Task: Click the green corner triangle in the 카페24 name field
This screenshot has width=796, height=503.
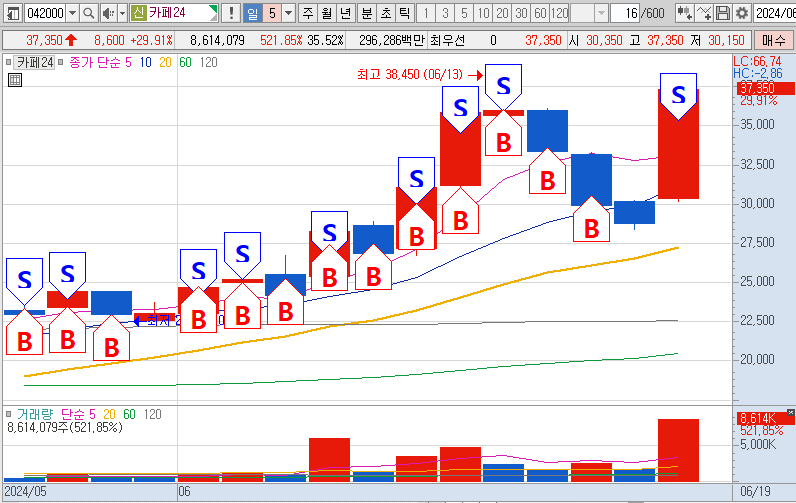Action: 214,9
